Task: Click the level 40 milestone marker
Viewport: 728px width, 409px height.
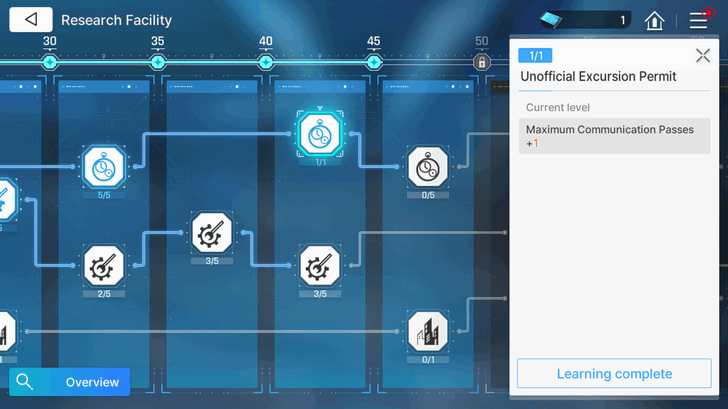Action: coord(265,62)
